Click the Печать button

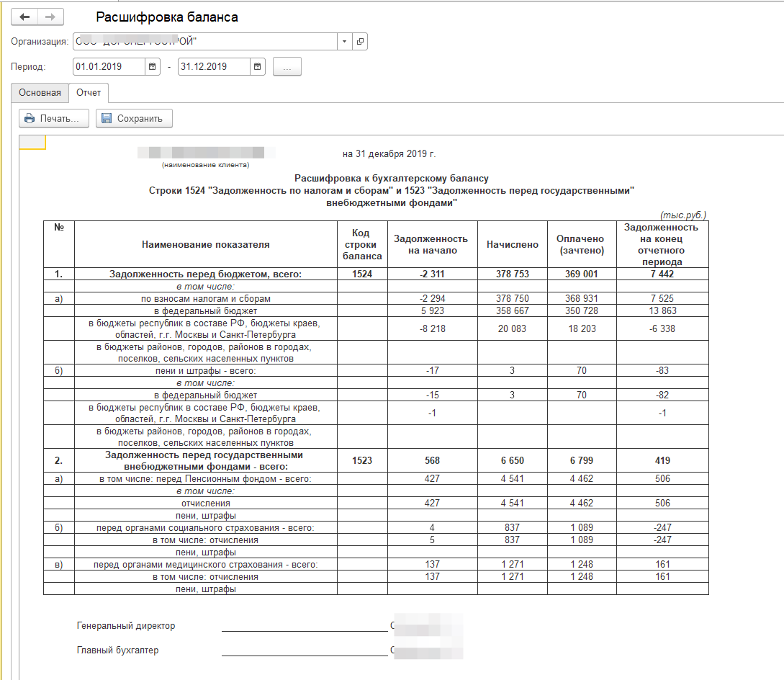(54, 119)
